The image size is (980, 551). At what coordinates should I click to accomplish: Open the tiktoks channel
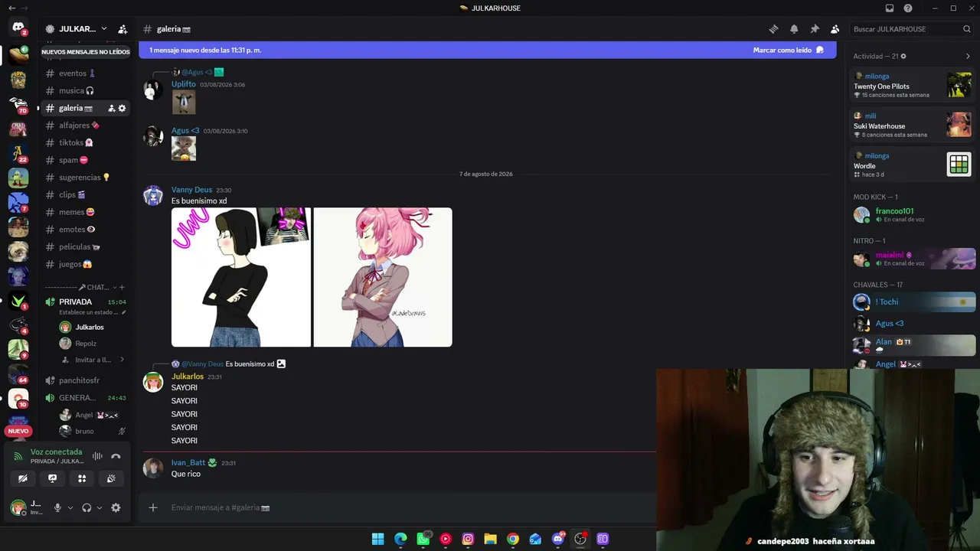(84, 143)
